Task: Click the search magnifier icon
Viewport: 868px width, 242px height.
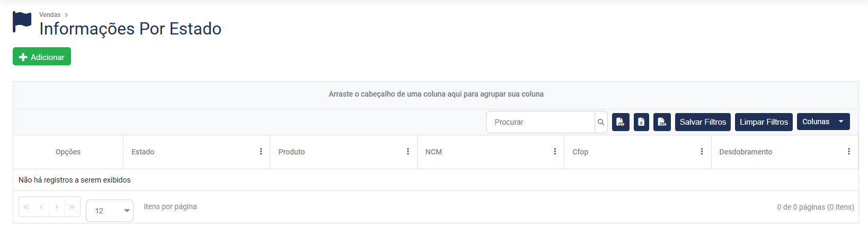Action: [601, 122]
